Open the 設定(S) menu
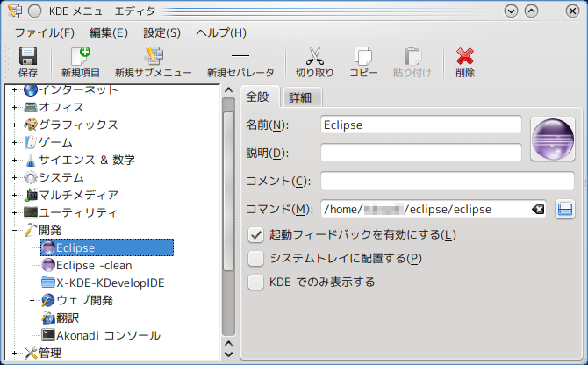The height and width of the screenshot is (365, 588). 162,33
